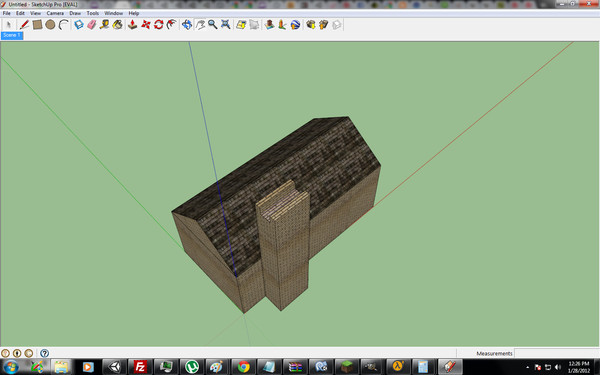Screen dimensions: 600x375
Task: Select the Offset tool
Action: tap(171, 25)
